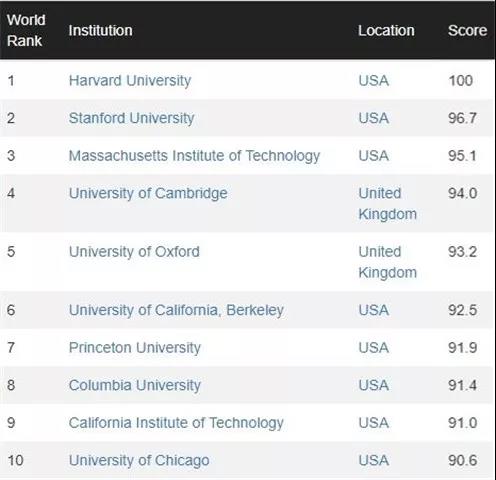The width and height of the screenshot is (496, 480).
Task: Open the Harvard University link
Action: point(130,81)
